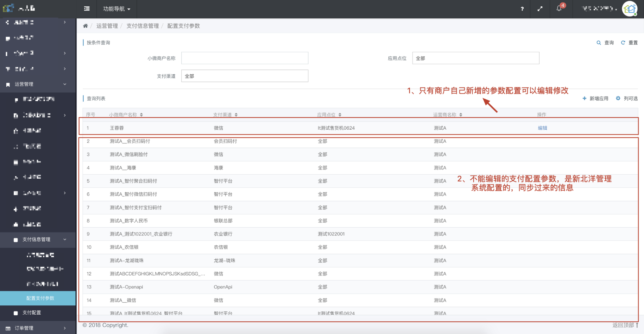
Task: Open the 功能导航 dropdown menu
Action: click(x=116, y=9)
